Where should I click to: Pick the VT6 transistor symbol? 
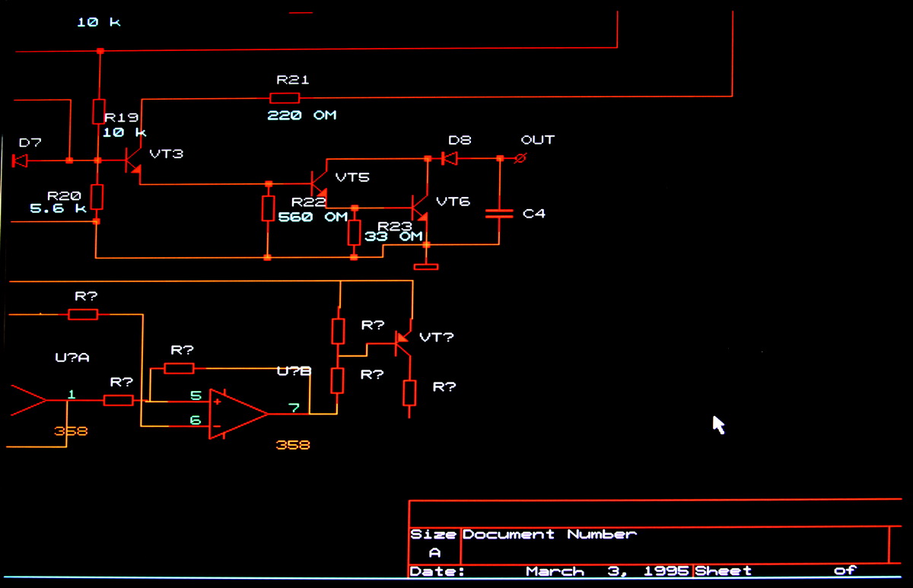[419, 208]
